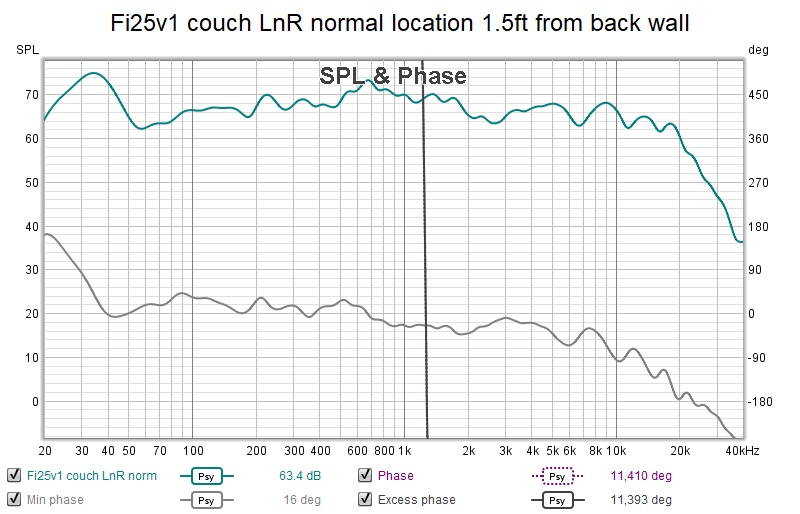This screenshot has height=514, width=800.
Task: Toggle the Excess phase checkbox
Action: pos(365,499)
